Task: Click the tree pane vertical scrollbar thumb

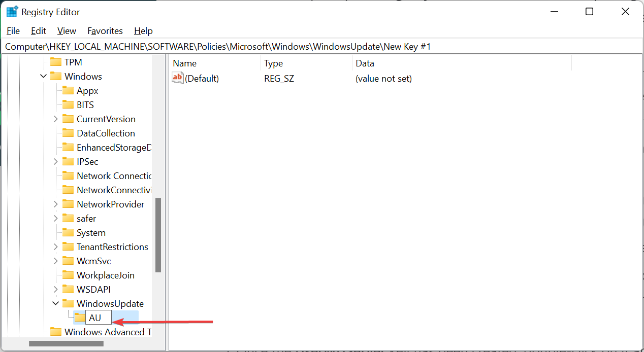Action: 158,235
